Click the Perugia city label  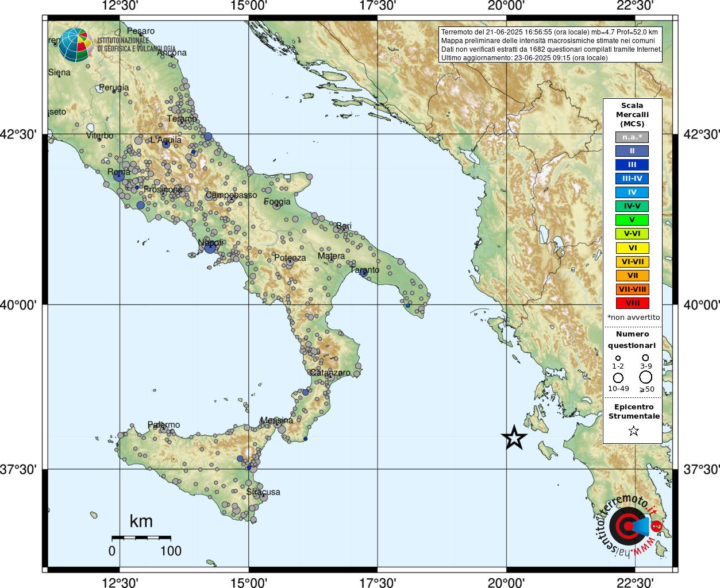(114, 87)
